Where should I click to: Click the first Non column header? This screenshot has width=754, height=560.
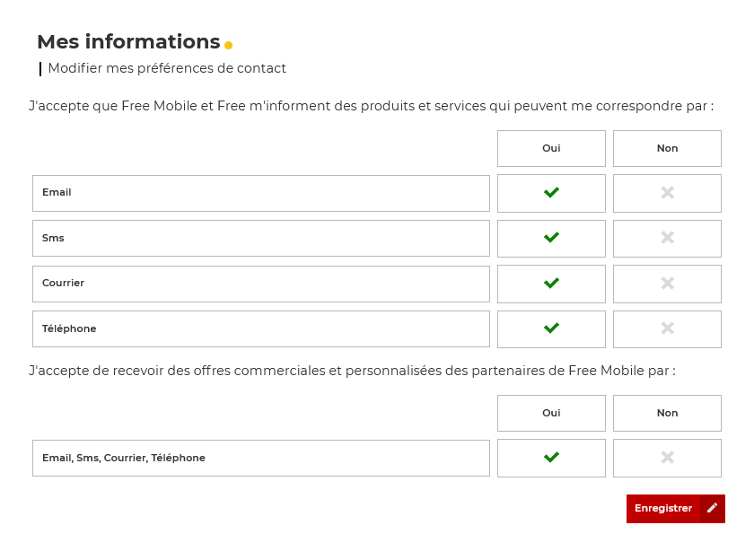click(667, 148)
